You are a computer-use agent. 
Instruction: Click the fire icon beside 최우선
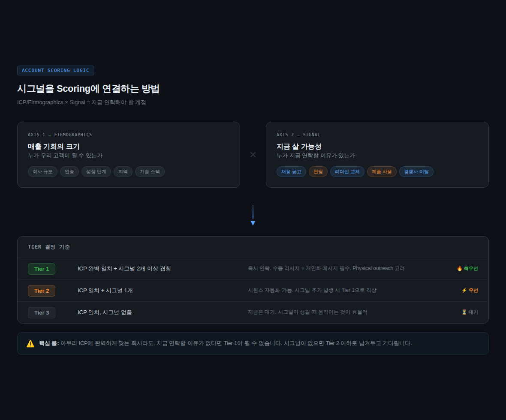(x=459, y=269)
